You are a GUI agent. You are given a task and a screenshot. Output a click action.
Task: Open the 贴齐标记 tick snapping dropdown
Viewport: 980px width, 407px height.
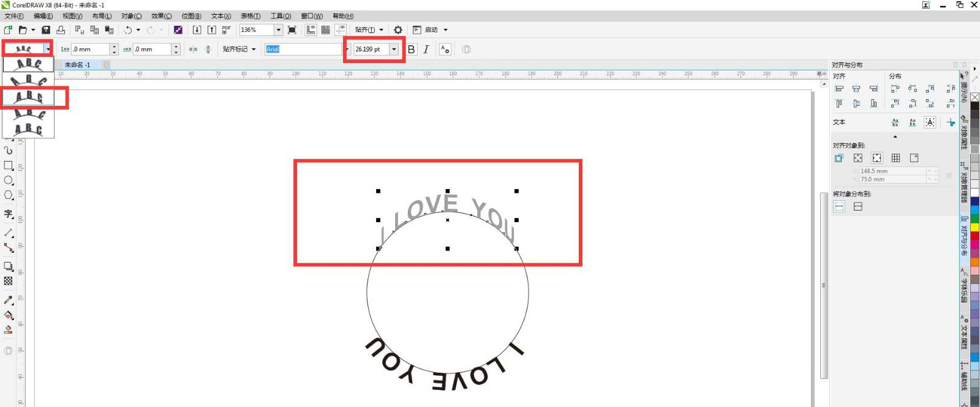click(x=239, y=50)
